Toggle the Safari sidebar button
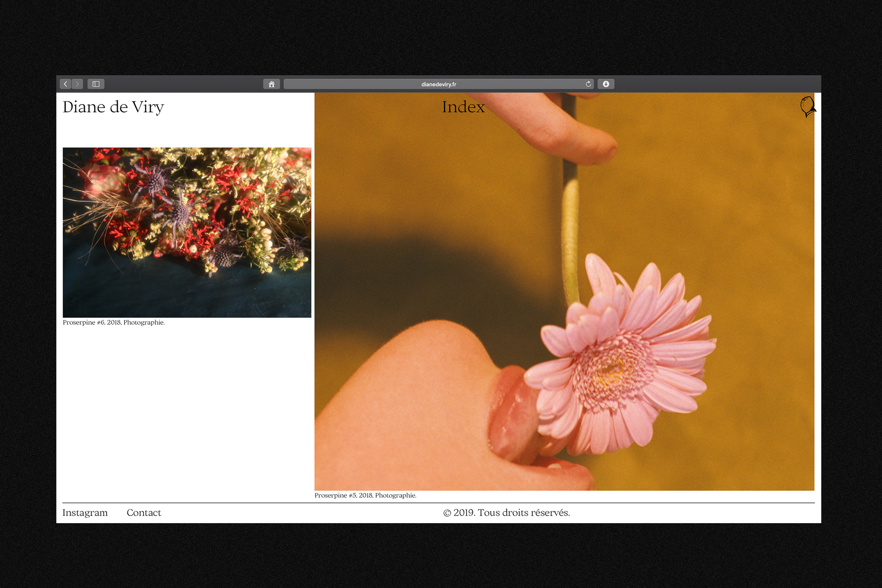The height and width of the screenshot is (588, 882). point(96,84)
